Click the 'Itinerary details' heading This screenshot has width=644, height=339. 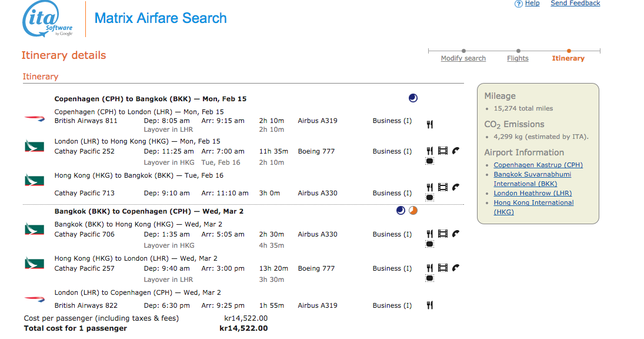[x=64, y=55]
